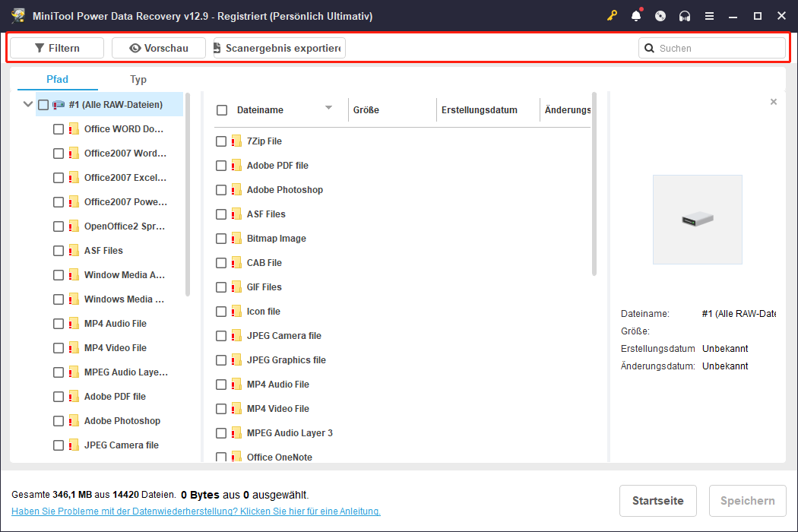The image size is (798, 532).
Task: Open the headset support icon
Action: (x=685, y=16)
